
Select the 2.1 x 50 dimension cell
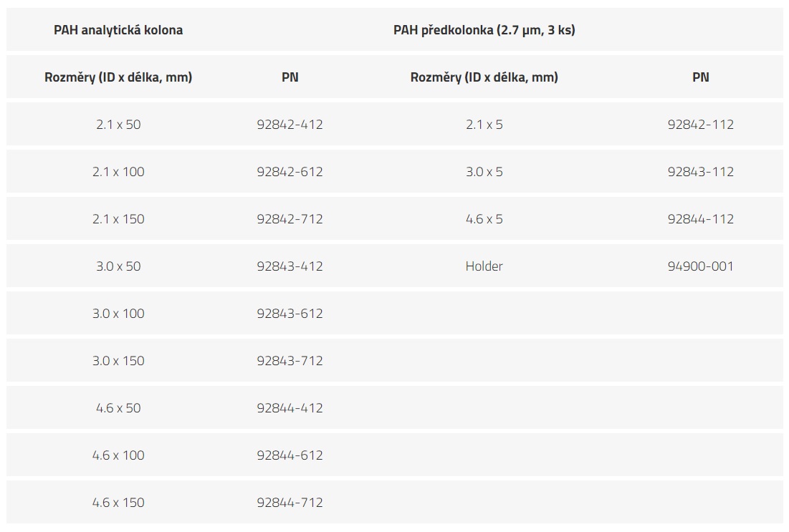[x=118, y=125]
